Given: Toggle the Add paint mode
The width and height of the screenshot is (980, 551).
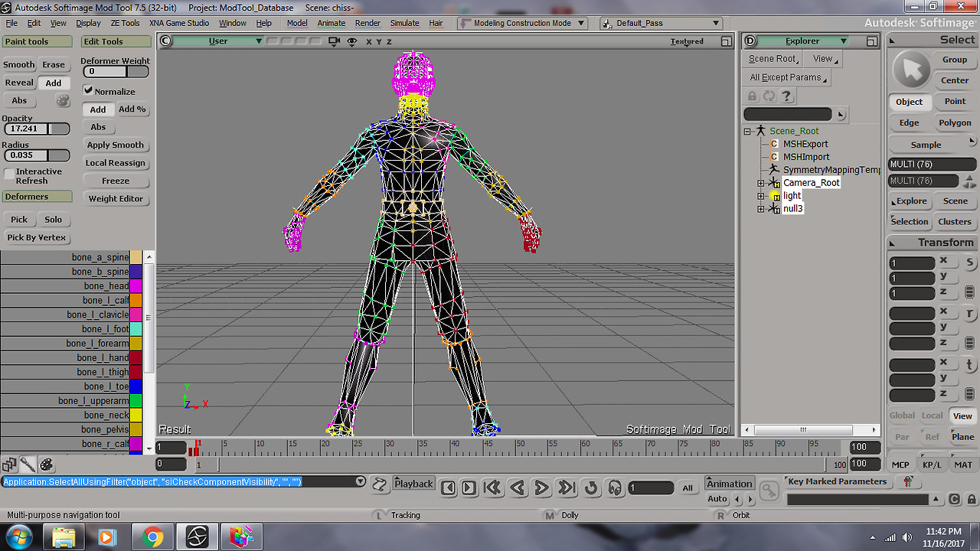Looking at the screenshot, I should click(53, 83).
